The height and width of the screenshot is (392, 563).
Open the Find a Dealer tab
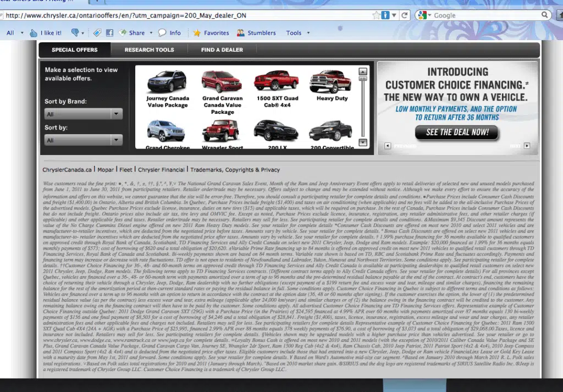[222, 50]
